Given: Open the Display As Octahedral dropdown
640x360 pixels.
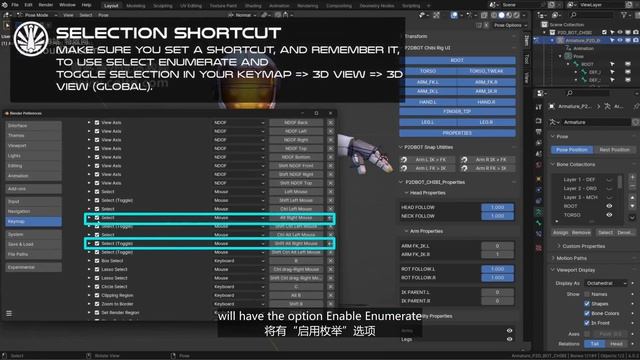Looking at the screenshot, I should click(606, 283).
